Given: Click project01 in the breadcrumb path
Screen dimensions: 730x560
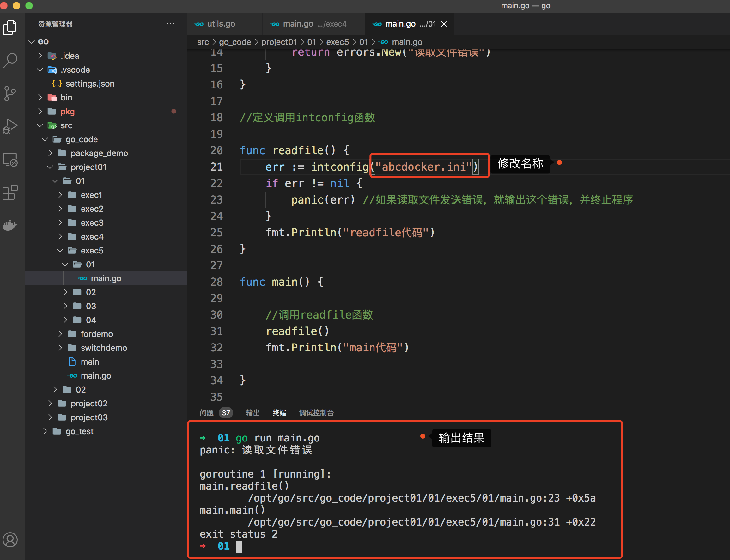Looking at the screenshot, I should pyautogui.click(x=279, y=42).
